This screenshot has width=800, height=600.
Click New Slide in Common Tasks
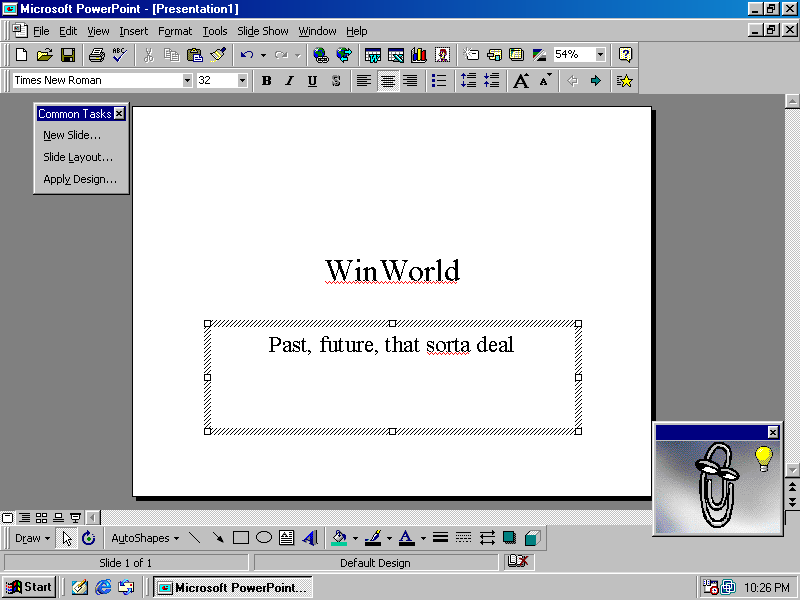point(72,135)
